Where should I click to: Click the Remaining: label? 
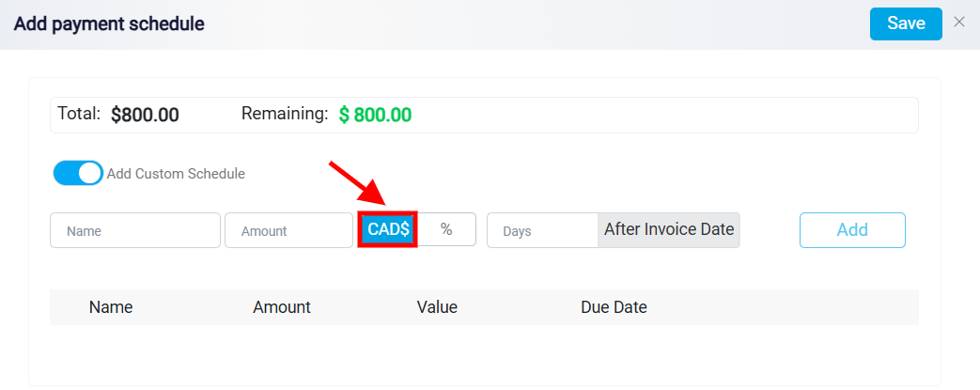(285, 114)
